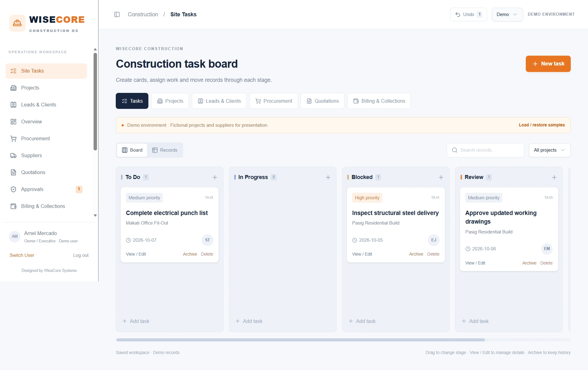
Task: Delete the working drawings card
Action: (x=546, y=263)
